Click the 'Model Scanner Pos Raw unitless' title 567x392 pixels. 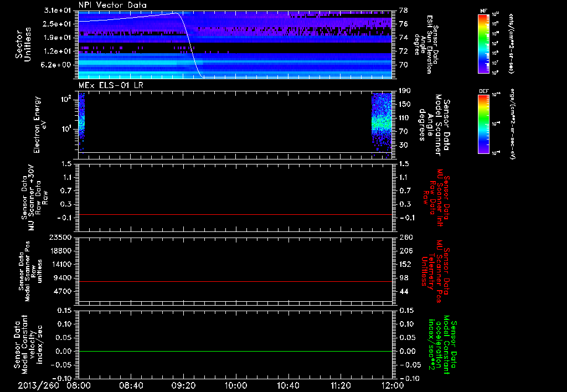point(30,271)
